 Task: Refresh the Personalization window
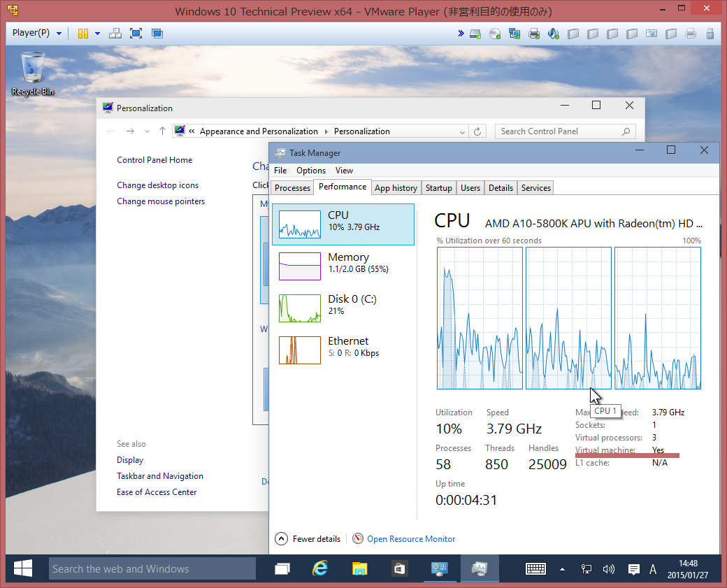(x=477, y=131)
